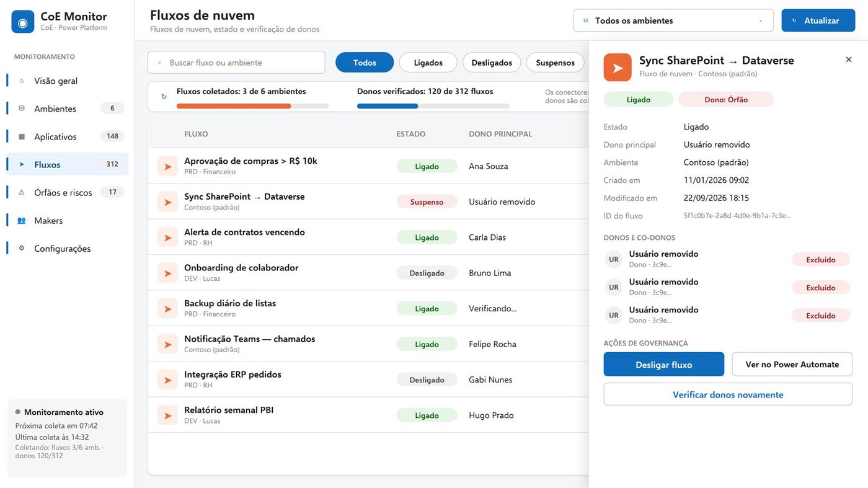Viewport: 868px width, 488px height.
Task: Go to Aplicativos section
Action: point(67,136)
